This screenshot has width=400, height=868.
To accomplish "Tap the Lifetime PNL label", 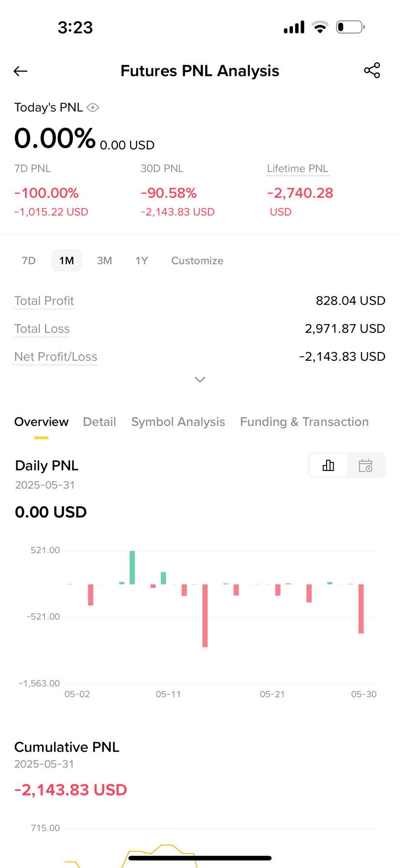I will (298, 168).
